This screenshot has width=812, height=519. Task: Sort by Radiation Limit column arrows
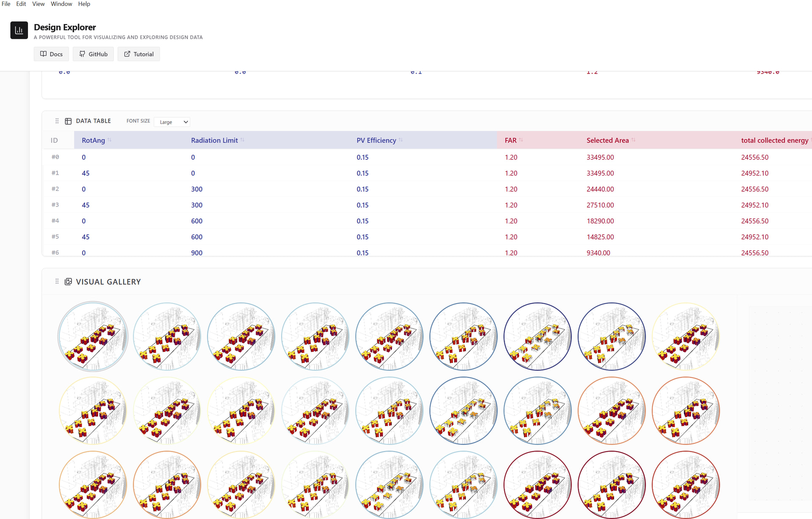click(242, 140)
